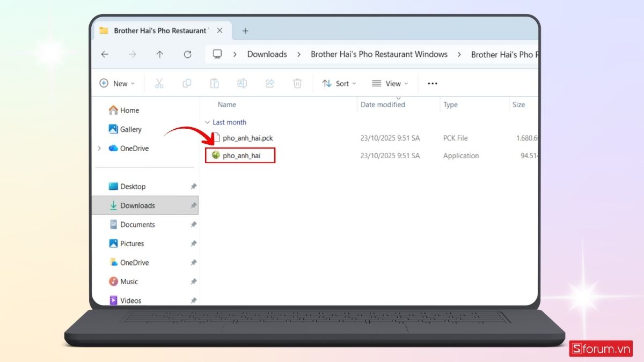Select the pho_anh_hai.pck file
Viewport: 644px width, 362px height.
(248, 138)
